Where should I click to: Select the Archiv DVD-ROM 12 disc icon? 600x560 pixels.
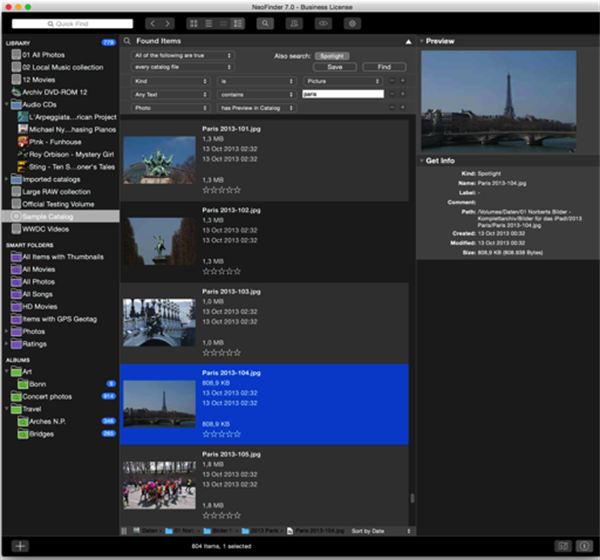tap(16, 92)
